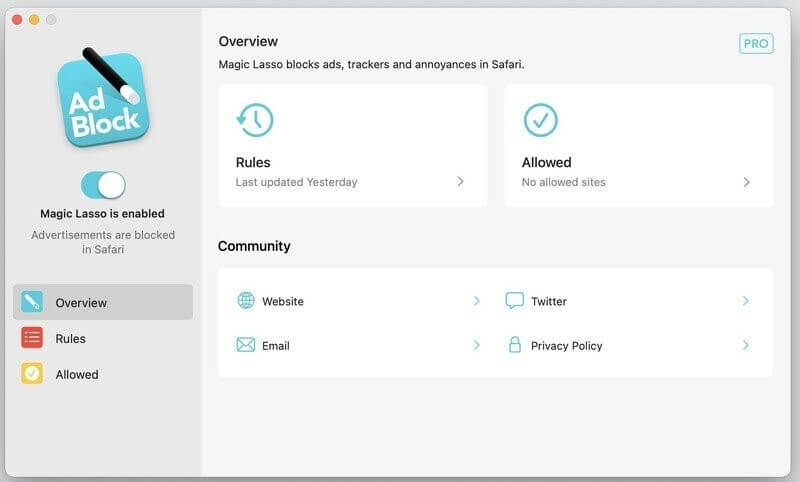Expand Rules card via its chevron
800x482 pixels.
click(460, 182)
